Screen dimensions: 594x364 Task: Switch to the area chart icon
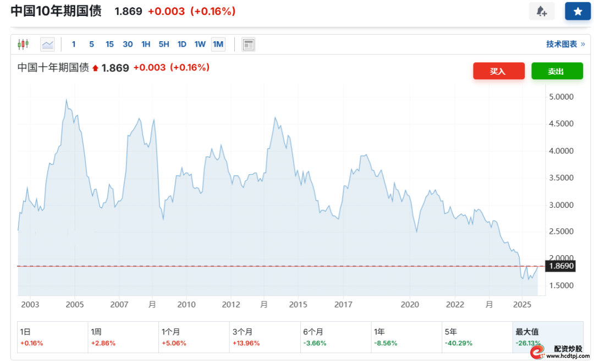pyautogui.click(x=48, y=44)
